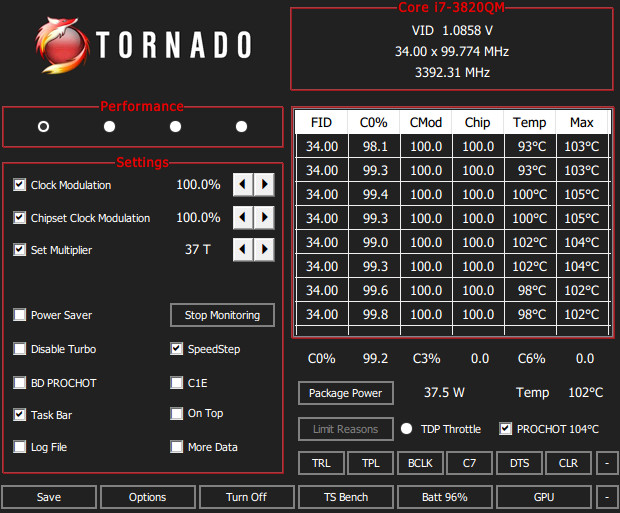
Task: Click the C0% column header
Action: (x=374, y=123)
